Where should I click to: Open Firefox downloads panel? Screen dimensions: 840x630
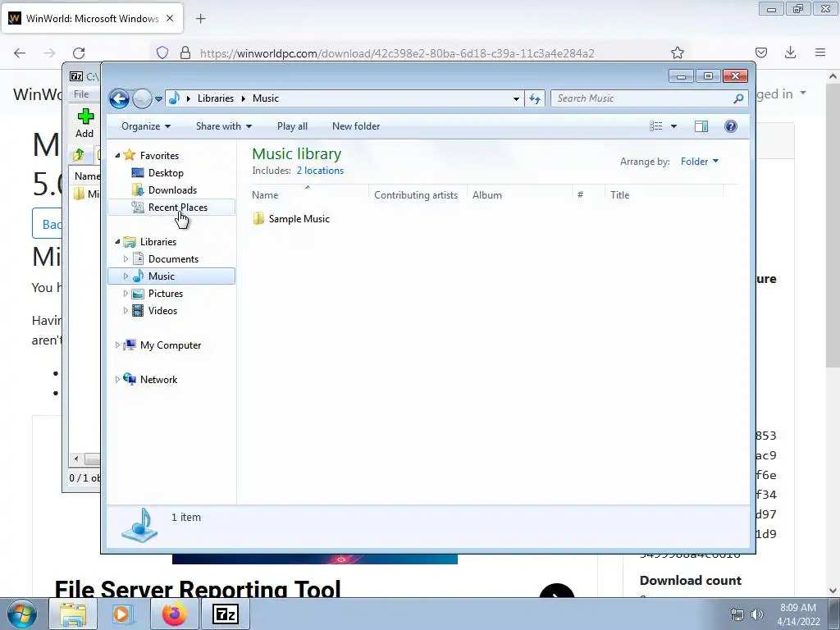tap(790, 52)
